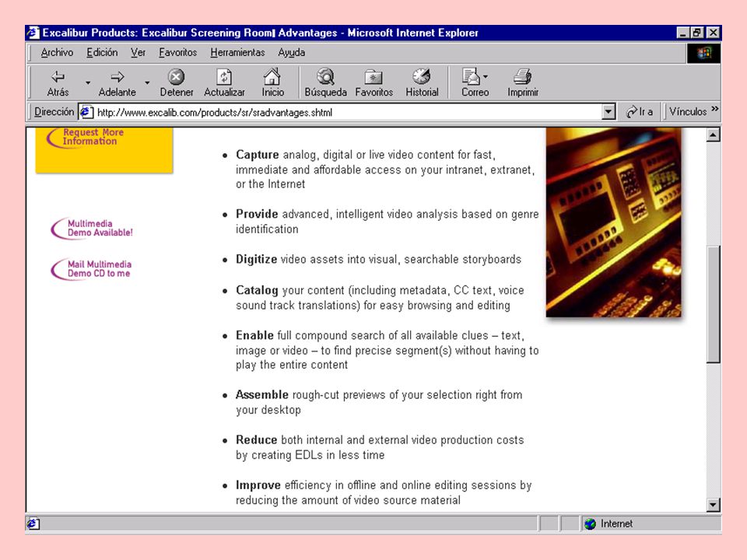Screen dimensions: 747x560
Task: Click the video equipment photo
Action: click(614, 222)
